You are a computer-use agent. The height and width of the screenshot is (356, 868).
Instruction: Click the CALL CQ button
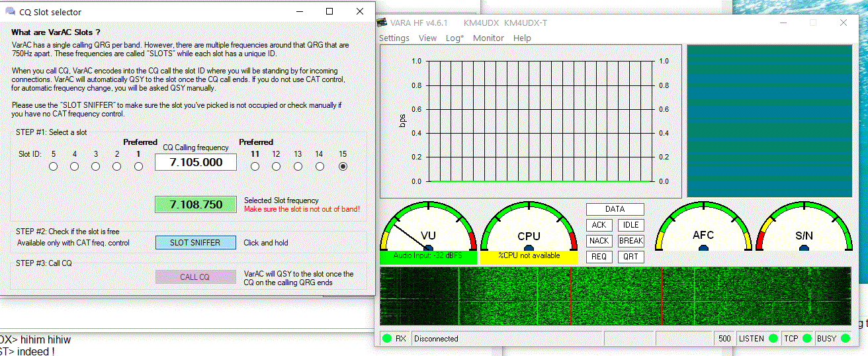[195, 277]
